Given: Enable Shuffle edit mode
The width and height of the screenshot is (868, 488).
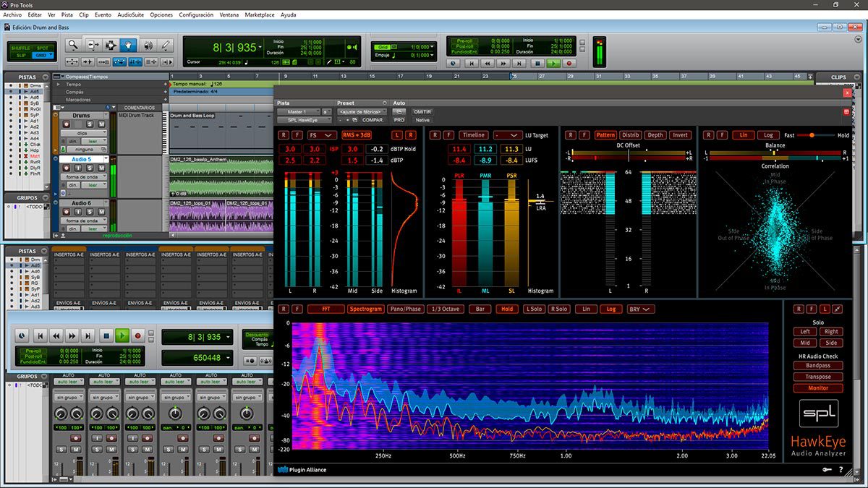Looking at the screenshot, I should click(22, 47).
